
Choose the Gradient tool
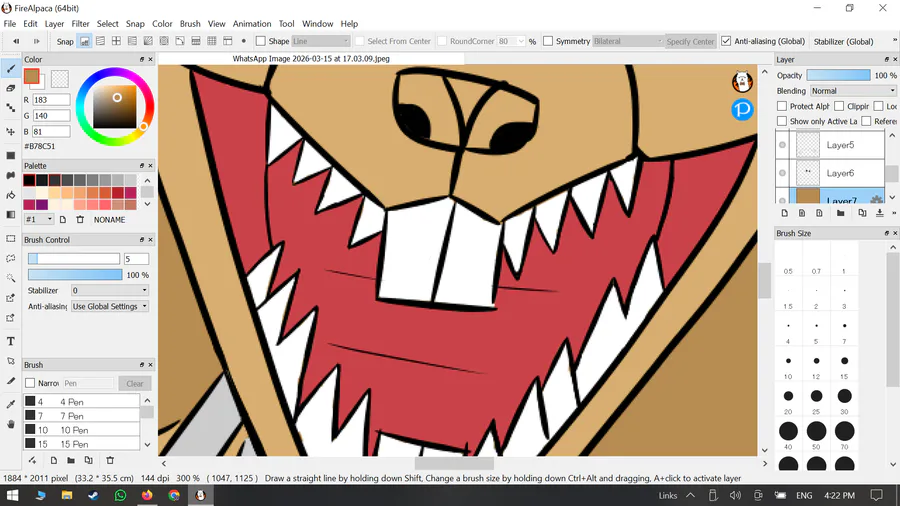(x=10, y=215)
